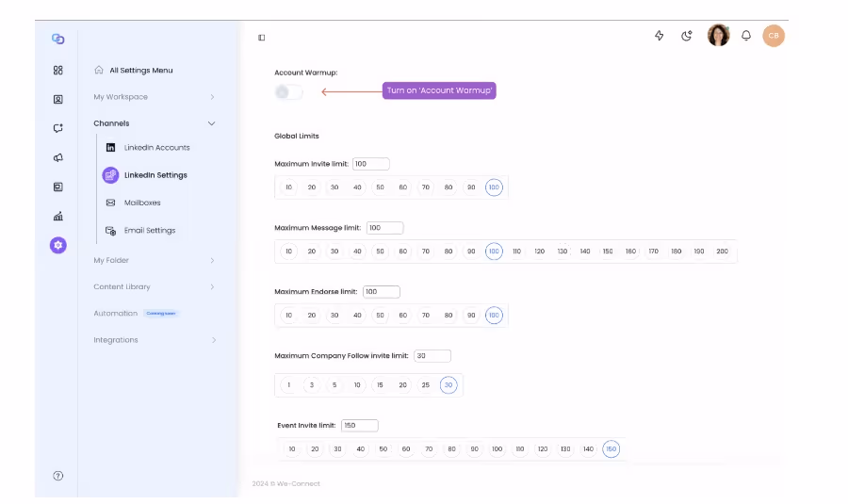Viewport: 848px width, 504px height.
Task: Click the Global Limits heading text
Action: tap(297, 137)
